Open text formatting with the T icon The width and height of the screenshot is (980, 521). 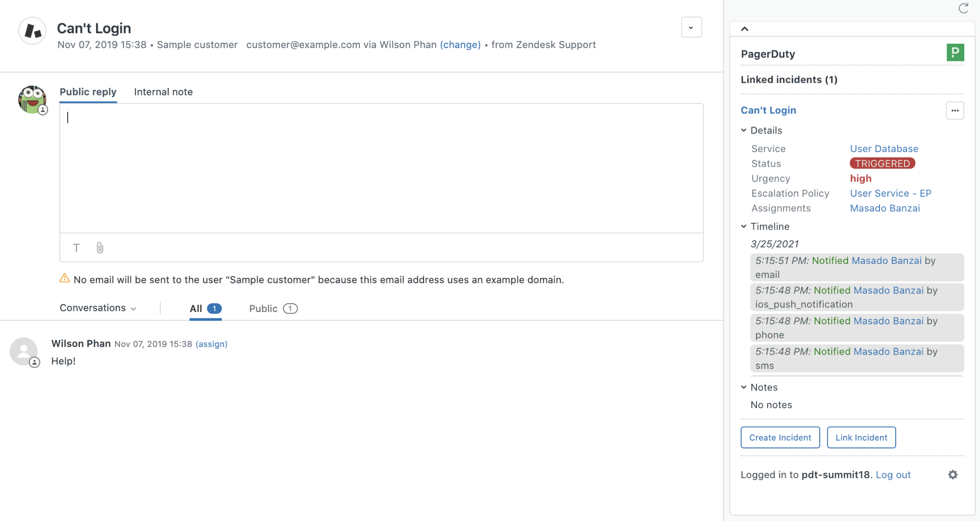[76, 248]
